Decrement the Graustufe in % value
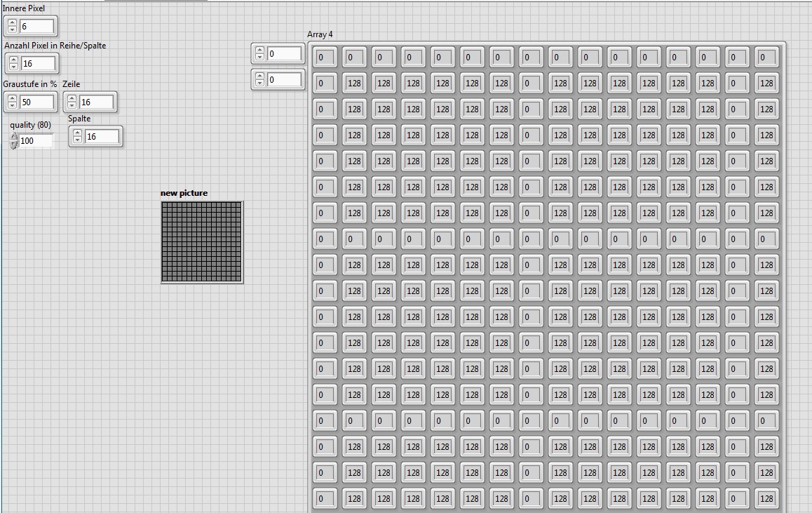This screenshot has height=513, width=812. coord(13,105)
